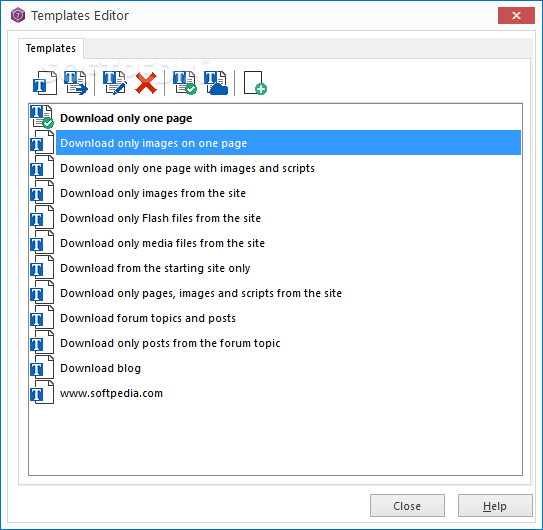Viewport: 543px width, 530px height.
Task: Click the blank page with green plus icon
Action: [255, 83]
